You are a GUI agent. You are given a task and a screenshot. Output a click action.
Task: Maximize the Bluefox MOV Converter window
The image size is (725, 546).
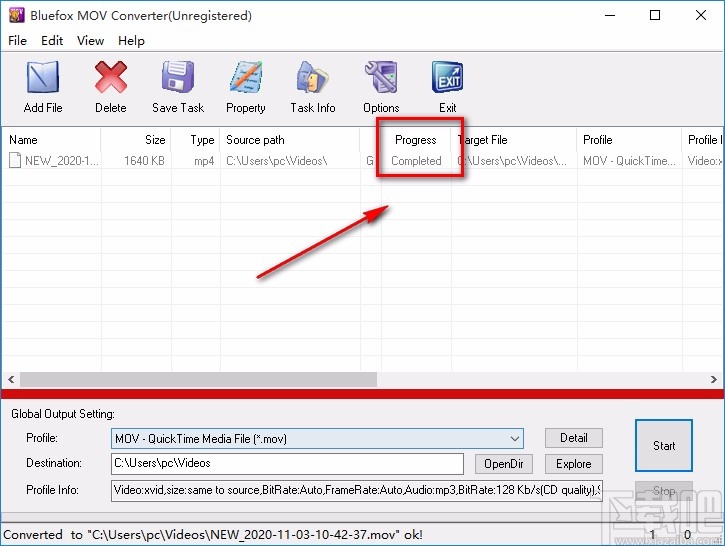[x=655, y=15]
